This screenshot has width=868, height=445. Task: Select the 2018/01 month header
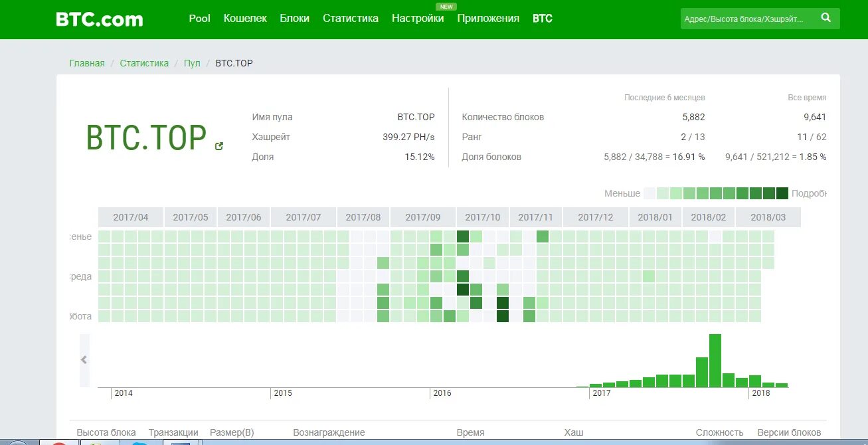[655, 217]
